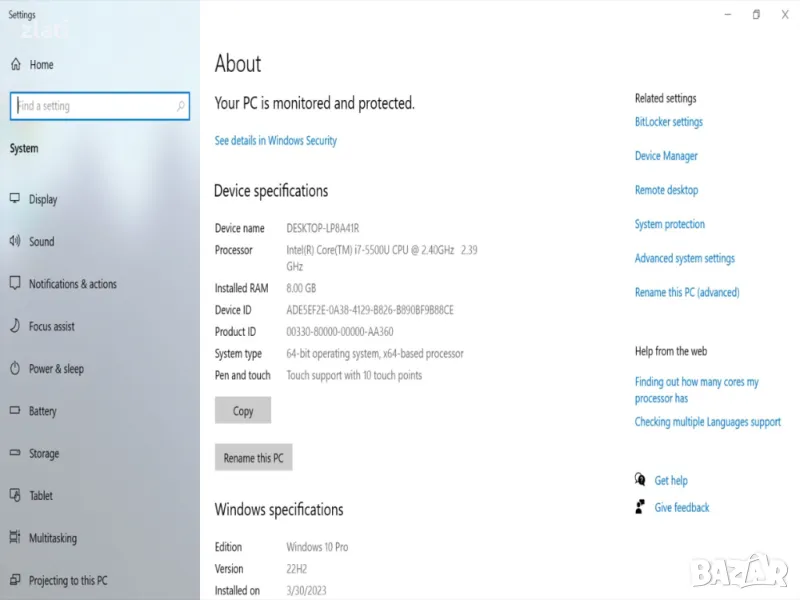Image resolution: width=800 pixels, height=600 pixels.
Task: Open Notifications & actions settings
Action: point(72,284)
